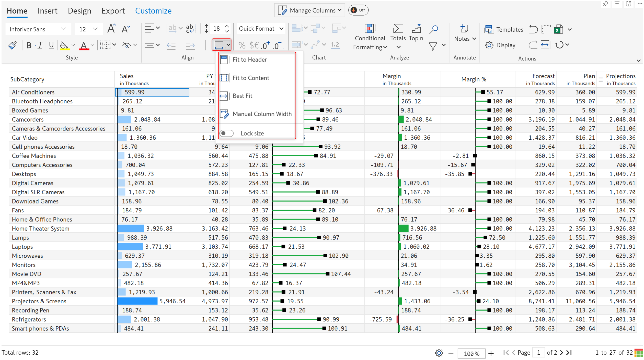Click the search magnifier icon
Screen dimensions: 644x360
coord(433,29)
